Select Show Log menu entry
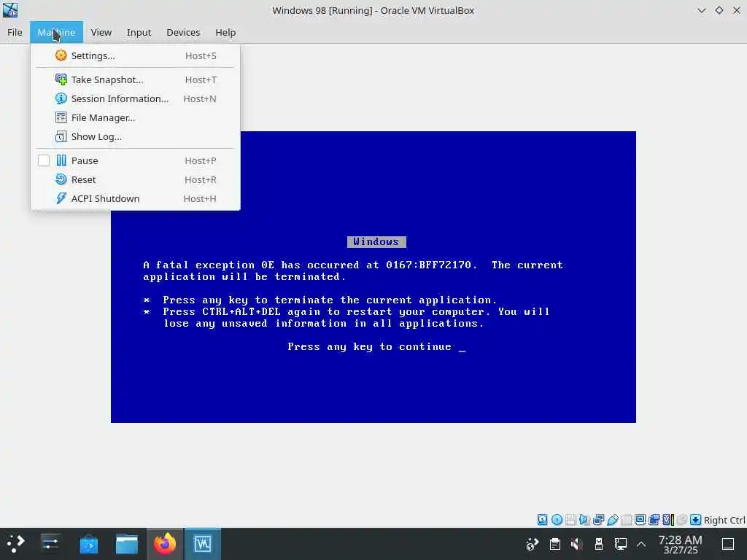The image size is (747, 560). pos(135,136)
